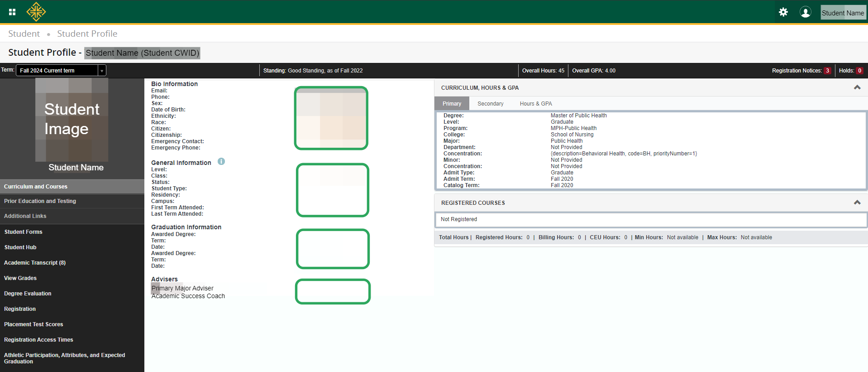The height and width of the screenshot is (372, 868).
Task: Click the university logo in header
Action: [x=36, y=12]
